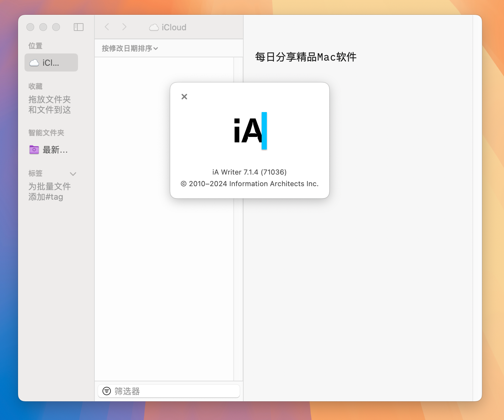504x420 pixels.
Task: Toggle the library sidebar icon
Action: point(79,27)
